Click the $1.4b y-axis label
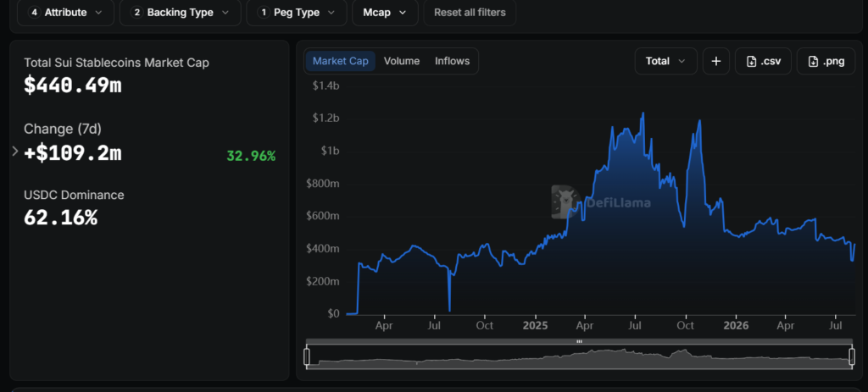Viewport: 868px width, 392px height. 325,86
